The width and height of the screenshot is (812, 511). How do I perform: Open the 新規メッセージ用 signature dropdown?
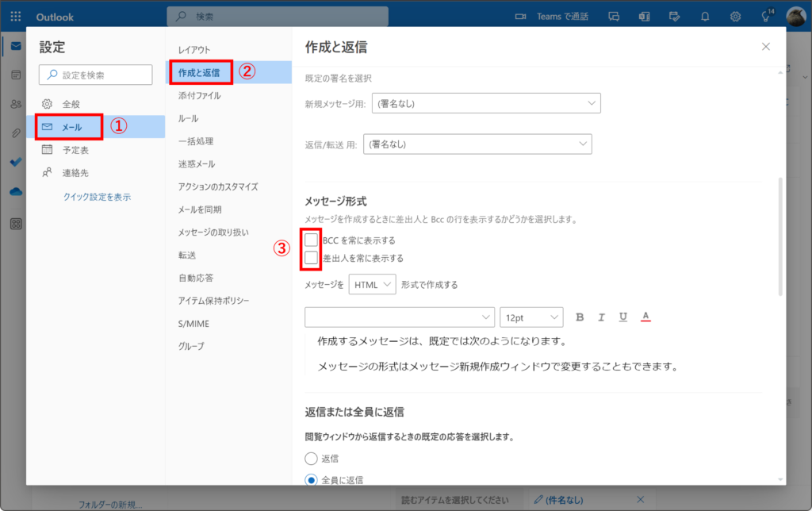coord(485,103)
